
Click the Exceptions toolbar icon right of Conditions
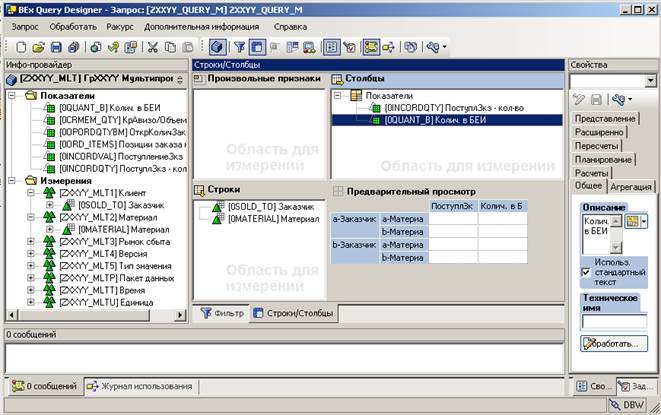click(310, 47)
